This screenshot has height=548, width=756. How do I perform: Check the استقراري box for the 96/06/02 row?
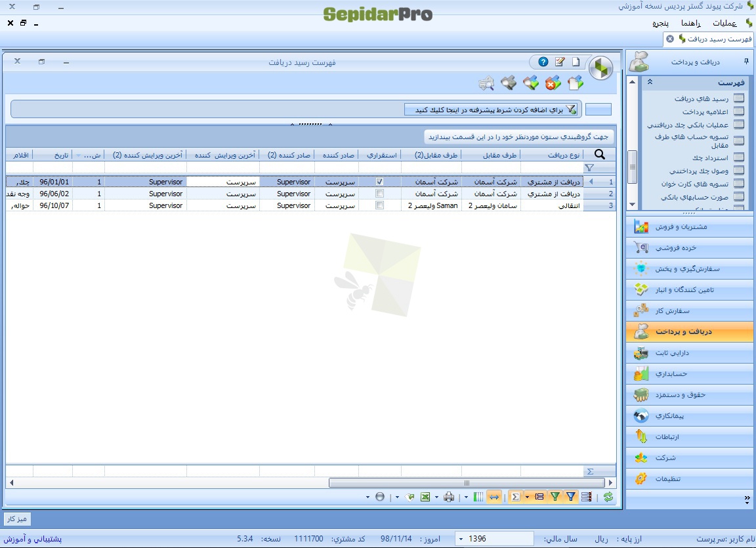point(380,194)
